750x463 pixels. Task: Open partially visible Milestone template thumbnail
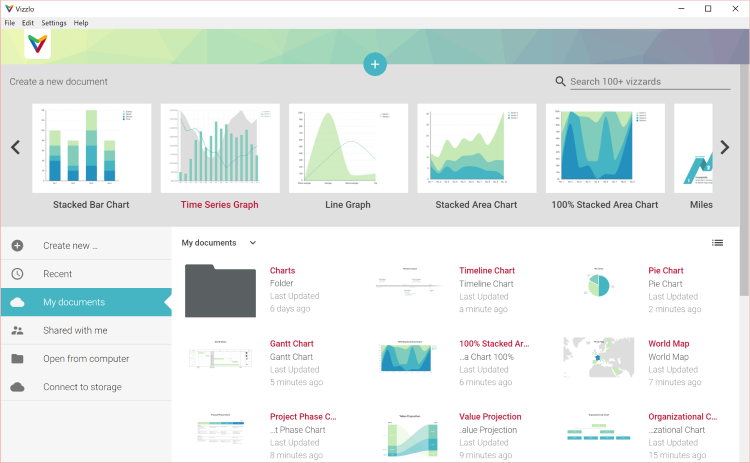pos(693,148)
